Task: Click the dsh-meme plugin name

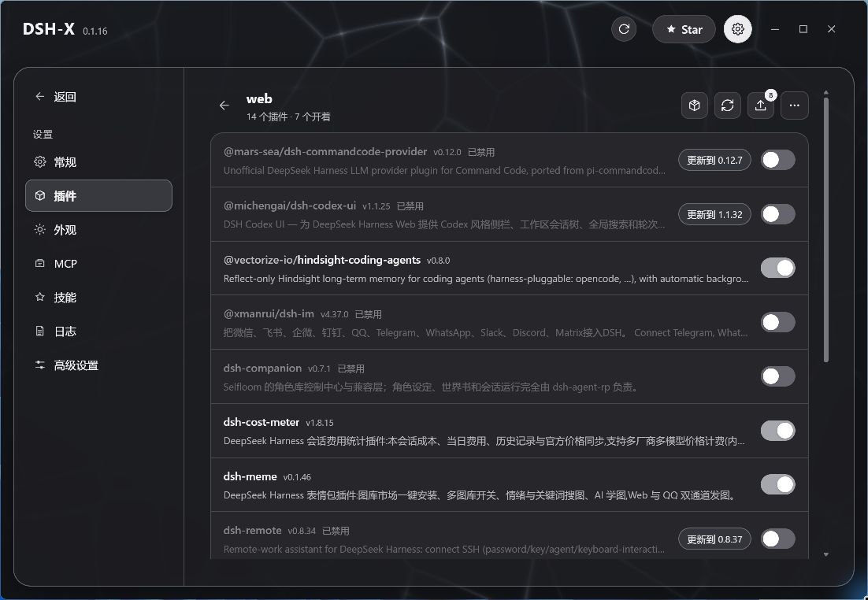Action: 250,476
